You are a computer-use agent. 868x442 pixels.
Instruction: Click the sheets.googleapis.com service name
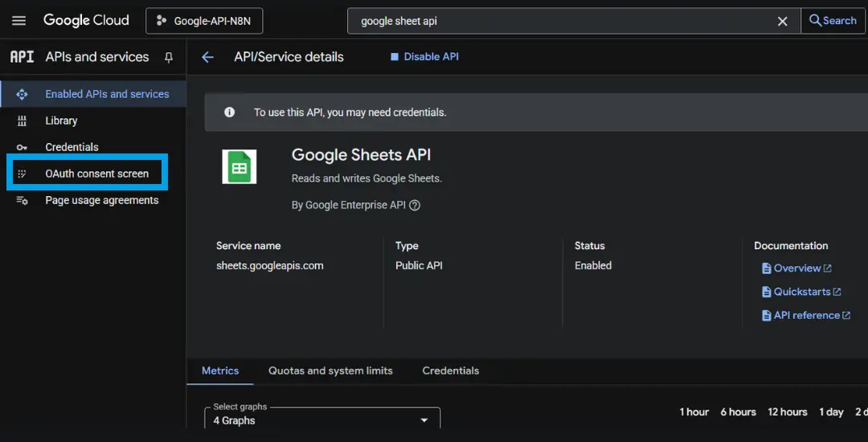coord(269,265)
